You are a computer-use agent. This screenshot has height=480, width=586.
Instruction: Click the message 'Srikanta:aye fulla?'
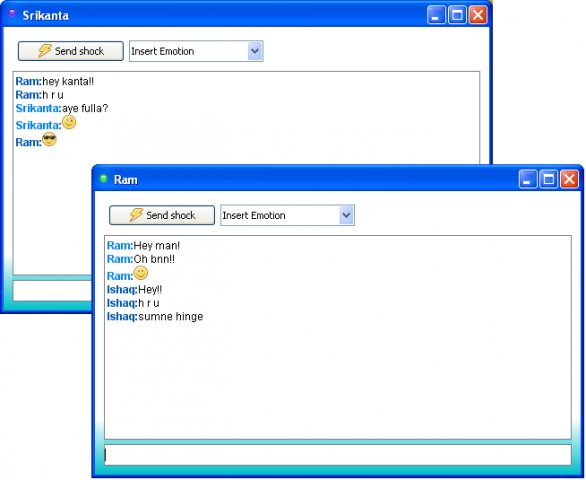pyautogui.click(x=62, y=108)
